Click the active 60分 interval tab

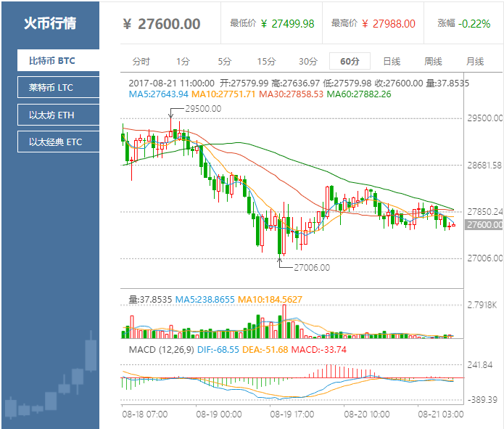click(x=350, y=61)
